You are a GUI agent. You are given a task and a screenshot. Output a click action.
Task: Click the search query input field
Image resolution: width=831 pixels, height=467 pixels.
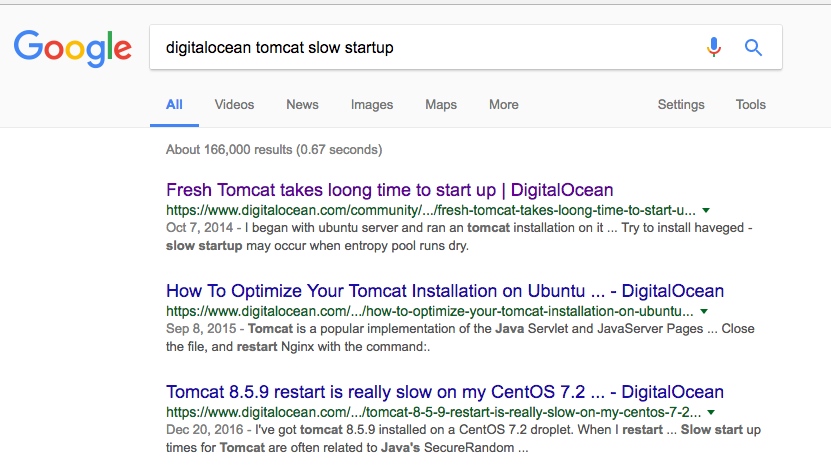coord(424,47)
